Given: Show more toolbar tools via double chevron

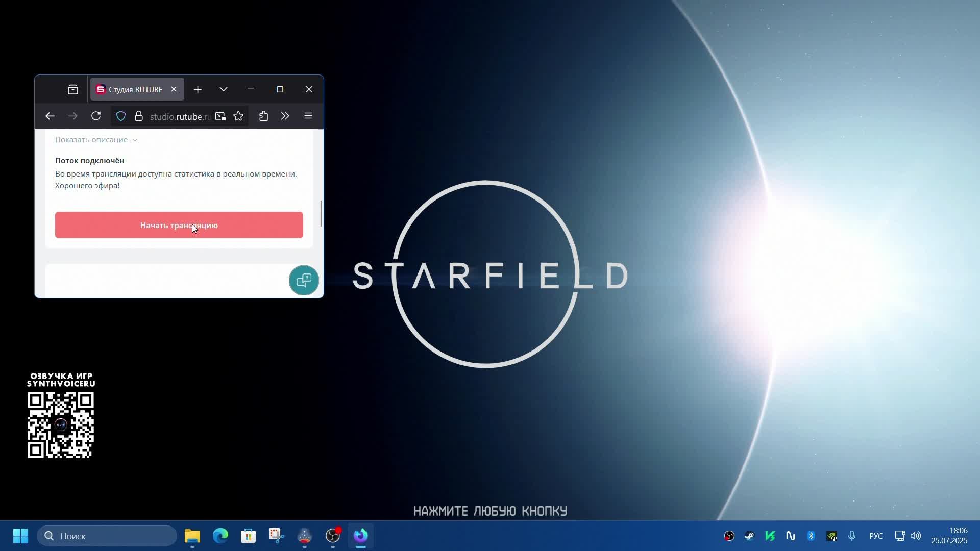Looking at the screenshot, I should 285,116.
